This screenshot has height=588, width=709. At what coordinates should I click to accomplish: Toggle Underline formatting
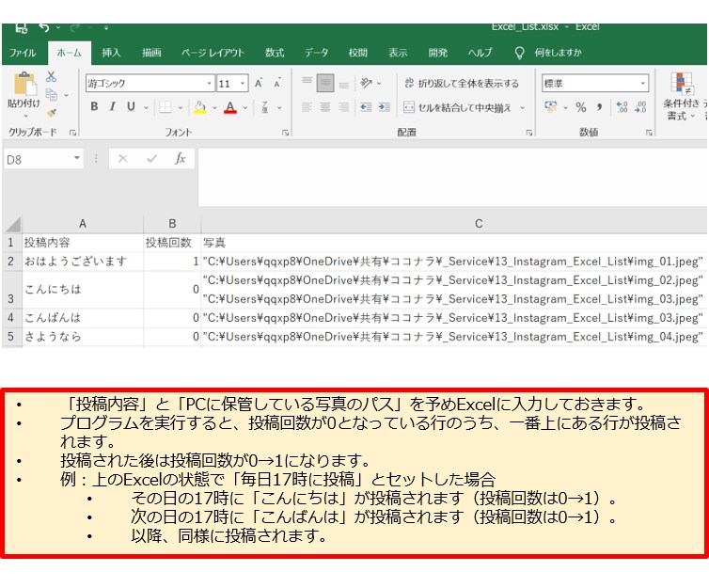pos(131,106)
